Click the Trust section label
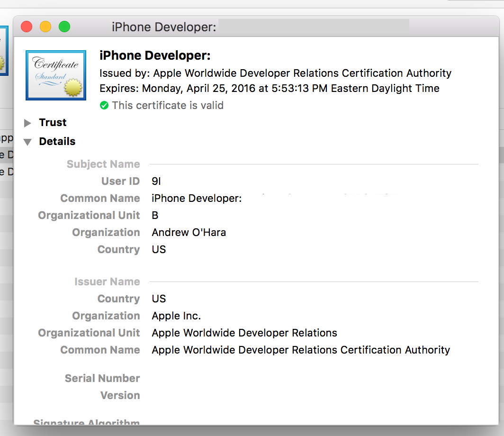 53,122
